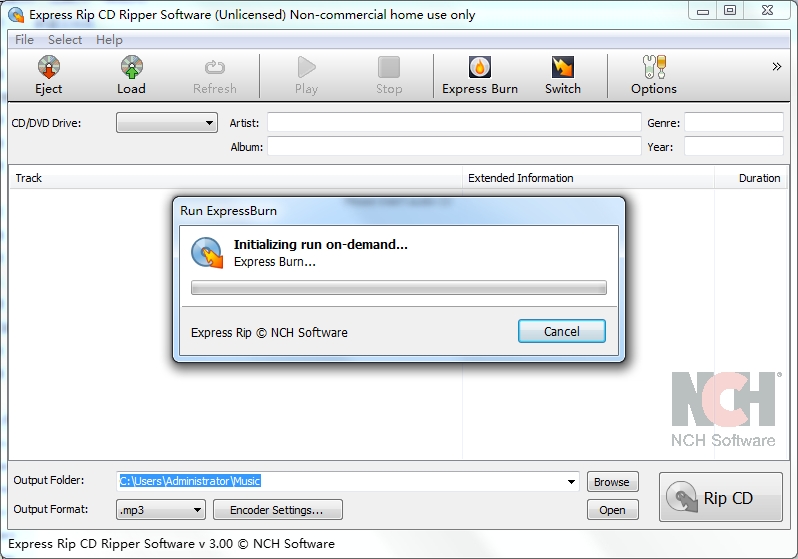Open the Select menu
The image size is (798, 559).
click(65, 40)
